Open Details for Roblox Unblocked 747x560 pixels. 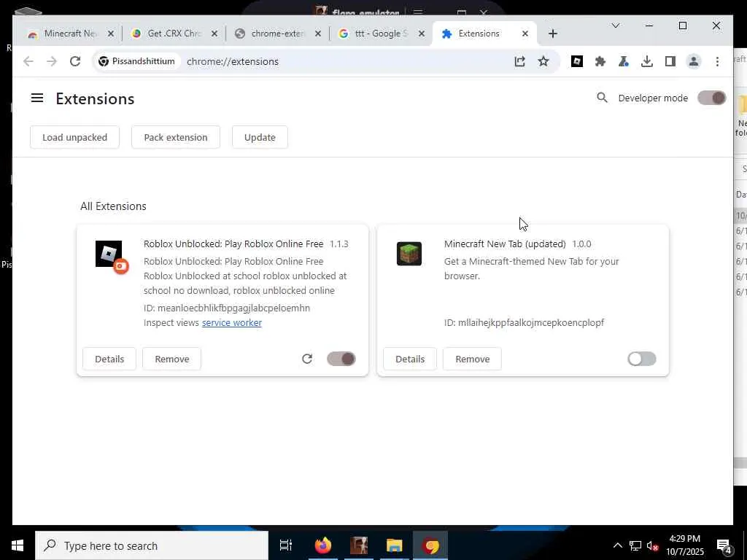coord(109,359)
